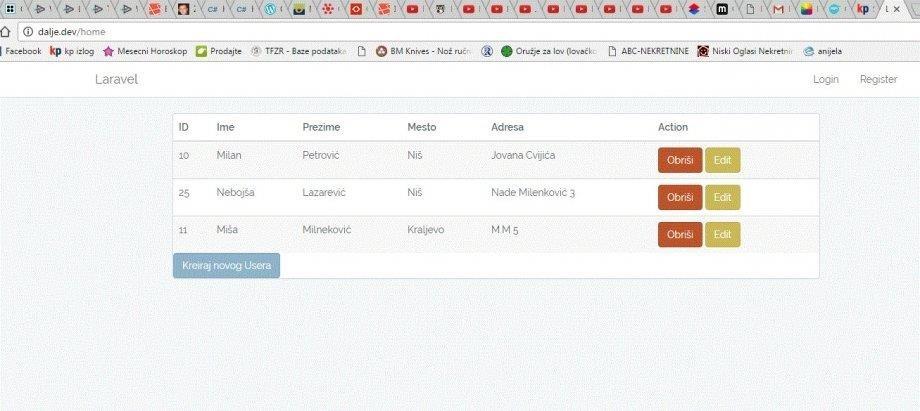
Task: Delete Nebojša Lazarević with Obriši
Action: 680,197
